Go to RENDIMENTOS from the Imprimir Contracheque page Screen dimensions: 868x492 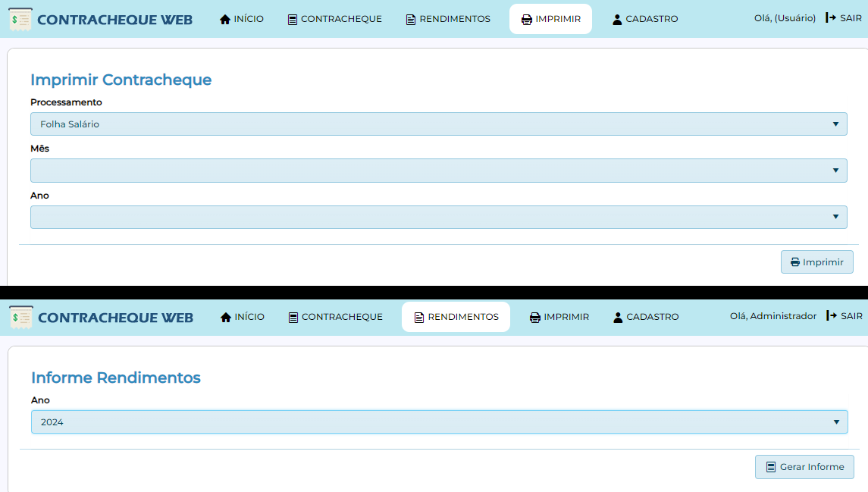tap(448, 19)
